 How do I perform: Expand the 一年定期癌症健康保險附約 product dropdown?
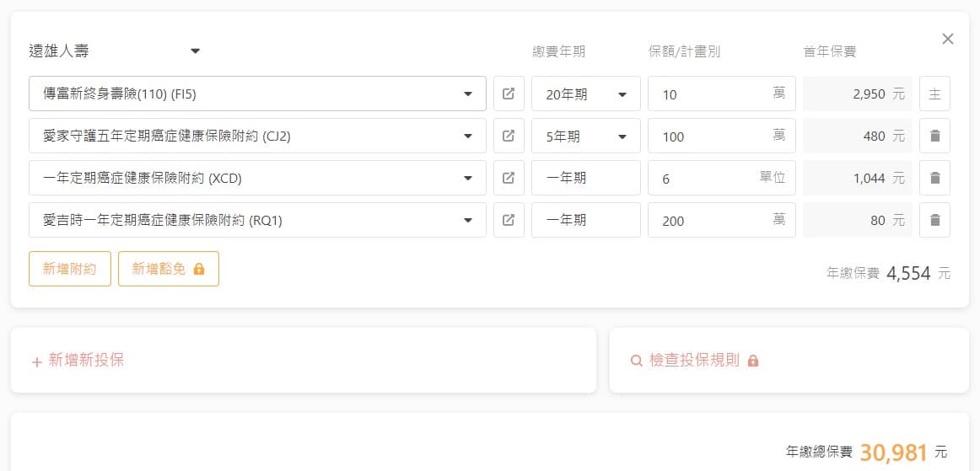point(468,178)
